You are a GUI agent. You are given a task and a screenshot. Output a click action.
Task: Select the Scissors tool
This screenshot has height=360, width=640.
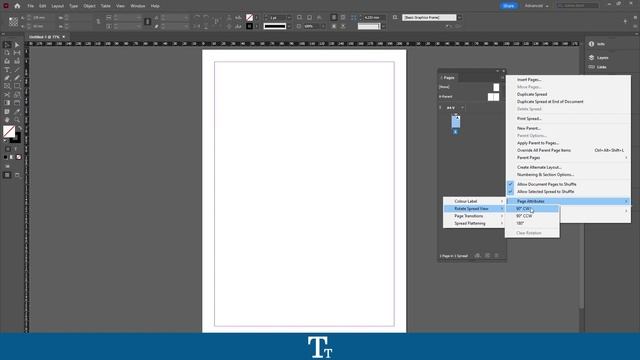coord(7,95)
